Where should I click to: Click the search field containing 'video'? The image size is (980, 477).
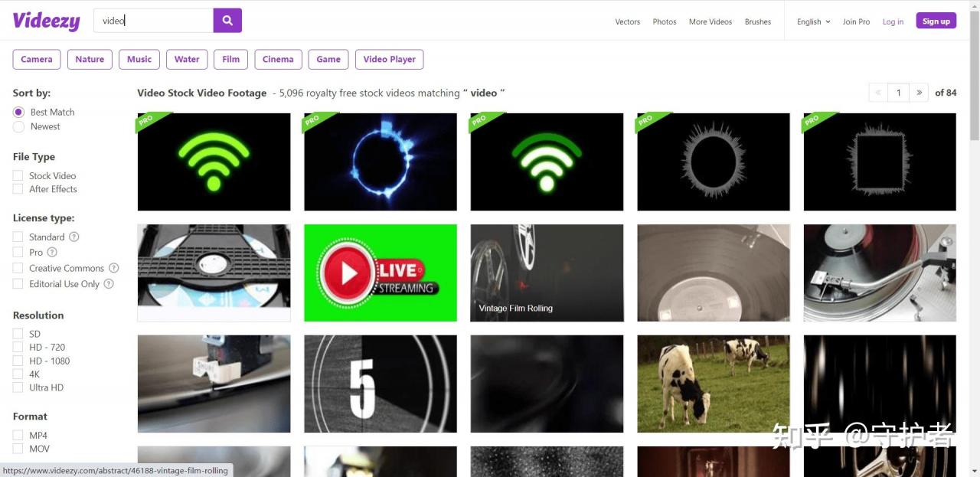tap(153, 21)
